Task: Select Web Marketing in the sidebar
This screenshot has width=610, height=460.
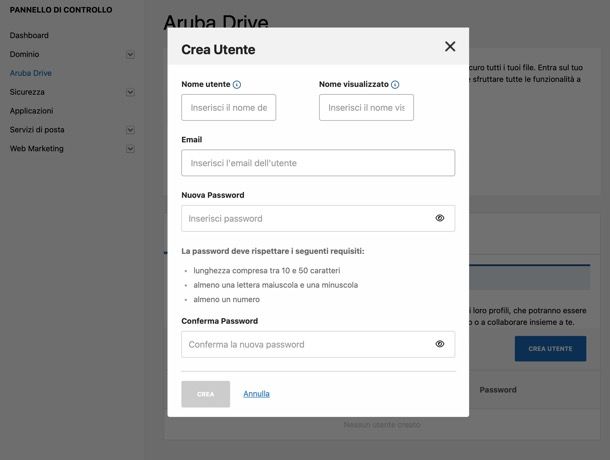Action: [37, 149]
